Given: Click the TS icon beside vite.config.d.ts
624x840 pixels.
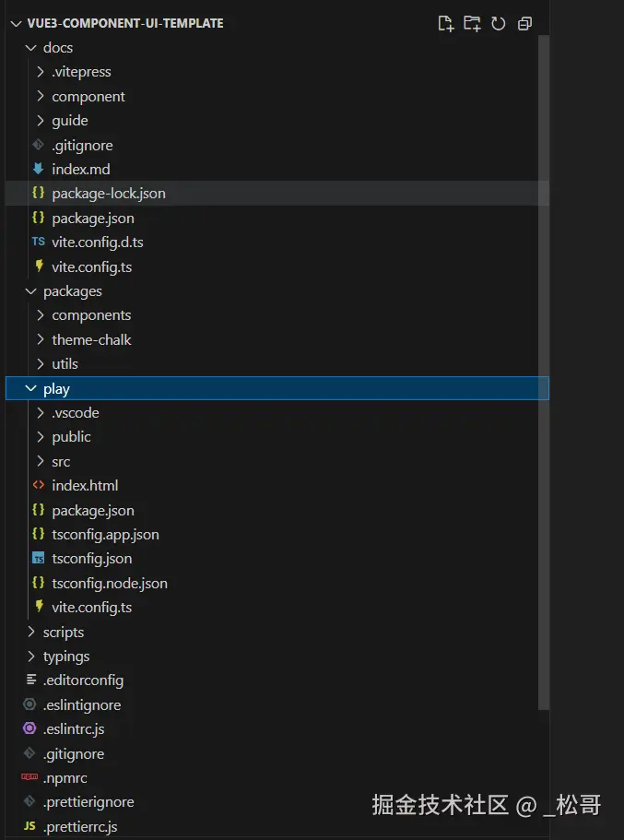Looking at the screenshot, I should 38,243.
